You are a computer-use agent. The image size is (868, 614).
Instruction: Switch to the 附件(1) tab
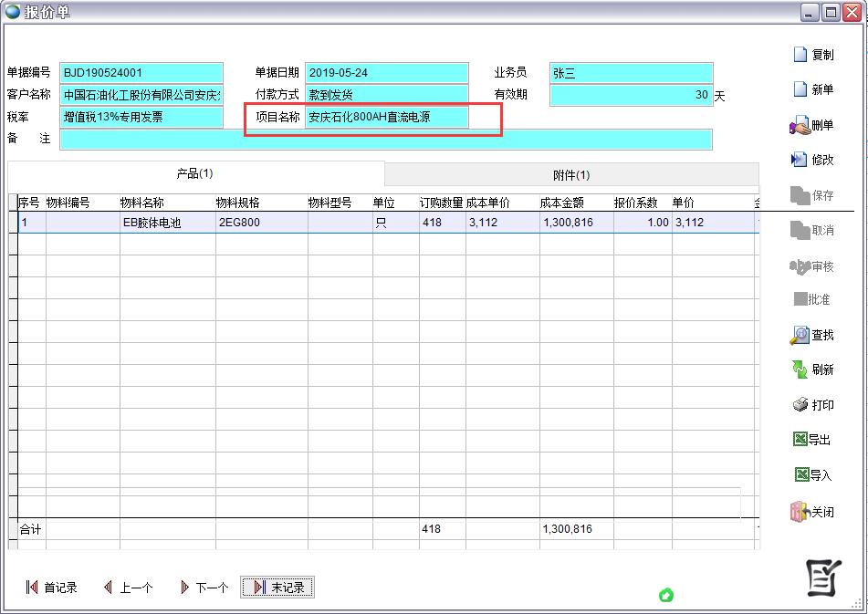[571, 175]
